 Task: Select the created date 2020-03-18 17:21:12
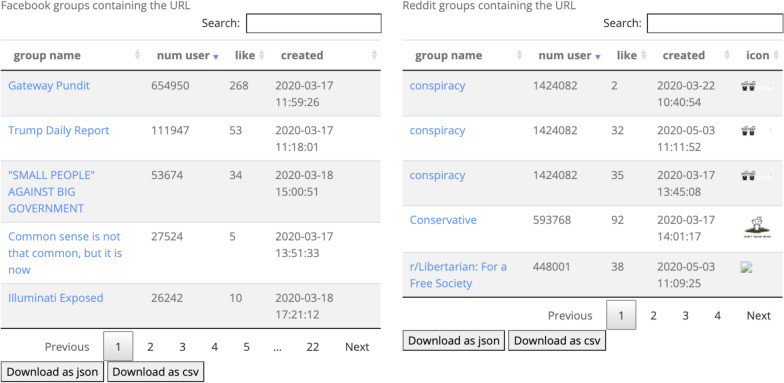(x=304, y=306)
